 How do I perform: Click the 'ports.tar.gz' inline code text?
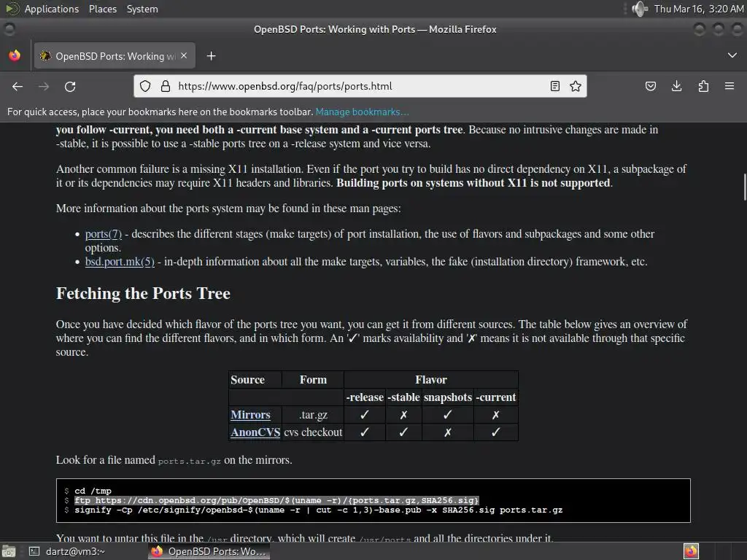[x=189, y=461]
